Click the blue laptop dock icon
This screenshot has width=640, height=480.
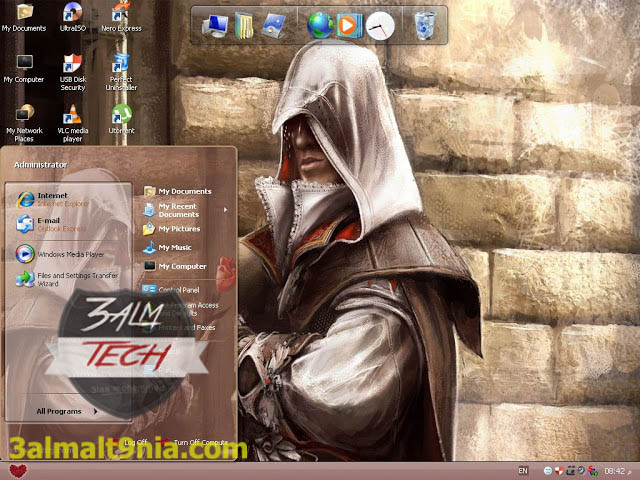273,26
